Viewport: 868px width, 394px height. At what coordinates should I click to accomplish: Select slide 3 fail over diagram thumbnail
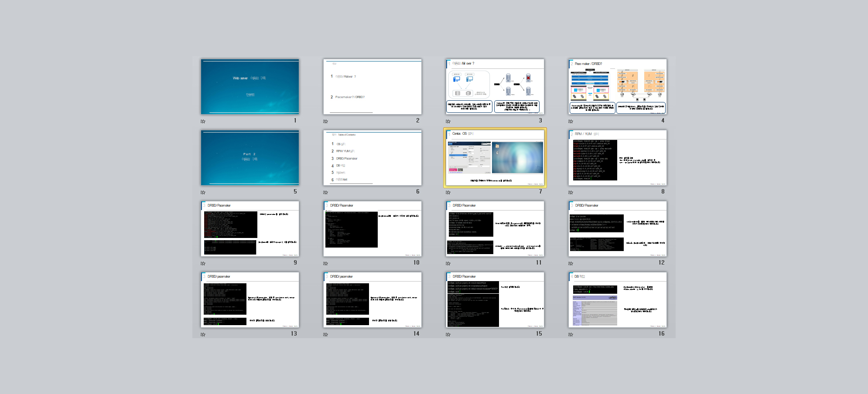click(x=495, y=87)
